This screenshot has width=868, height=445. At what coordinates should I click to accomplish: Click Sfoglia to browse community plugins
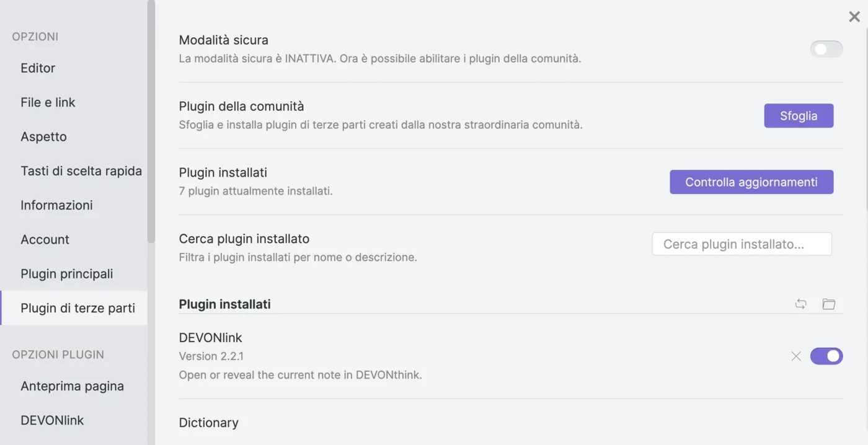pos(799,116)
